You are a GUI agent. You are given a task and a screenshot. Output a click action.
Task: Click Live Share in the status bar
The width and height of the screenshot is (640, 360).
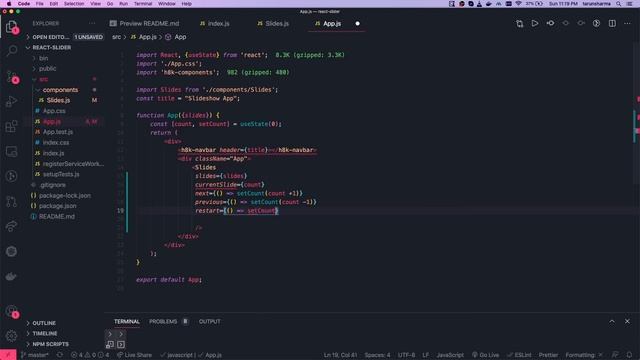pyautogui.click(x=134, y=355)
